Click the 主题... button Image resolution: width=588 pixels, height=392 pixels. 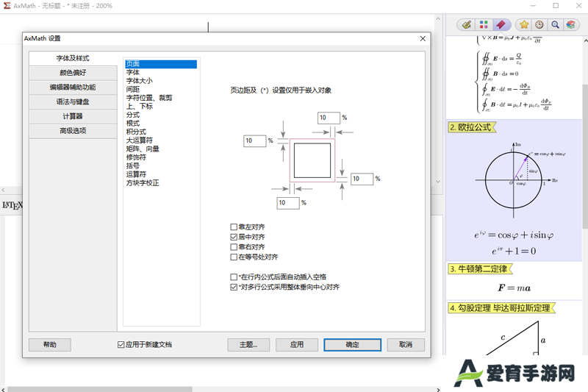coord(248,345)
